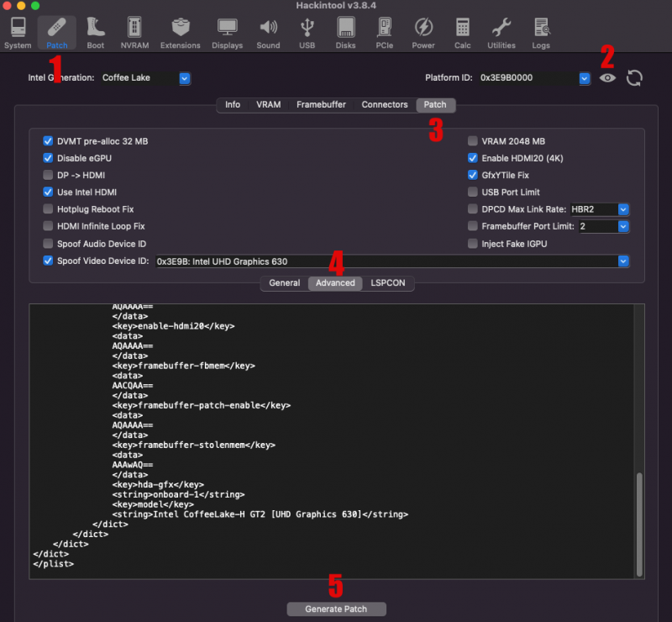The height and width of the screenshot is (622, 672).
Task: Click the onboard-1 string line
Action: pyautogui.click(x=178, y=494)
